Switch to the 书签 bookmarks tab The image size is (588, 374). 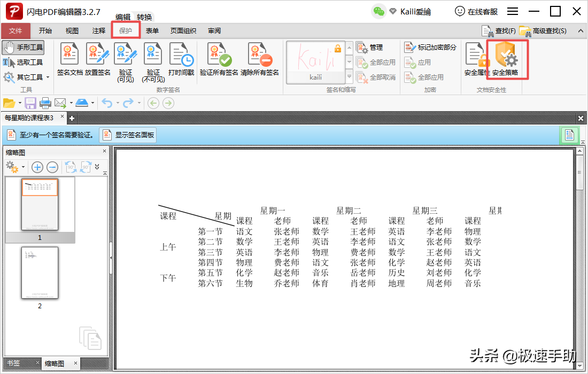click(14, 363)
